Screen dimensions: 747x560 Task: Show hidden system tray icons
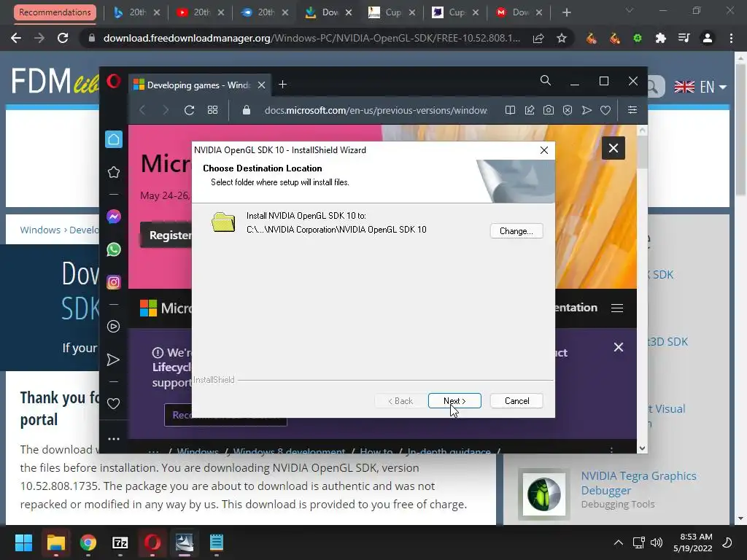click(618, 542)
